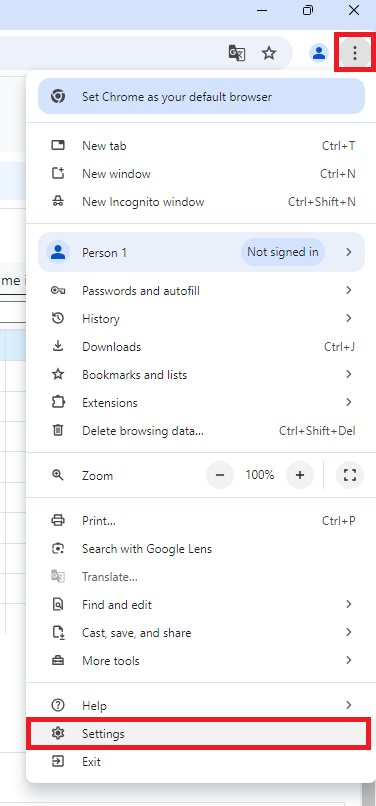Select Delete browsing data... entry
Screen dimensions: 376x806
(201, 430)
